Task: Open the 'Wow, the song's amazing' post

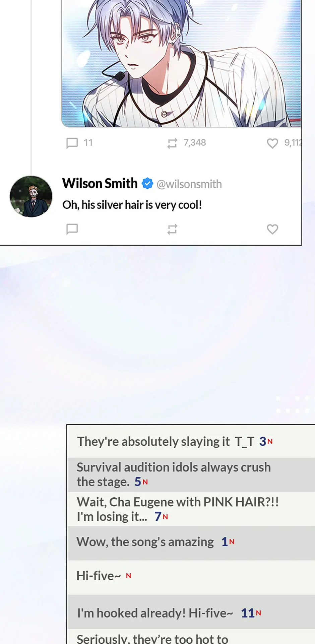Action: (x=191, y=543)
